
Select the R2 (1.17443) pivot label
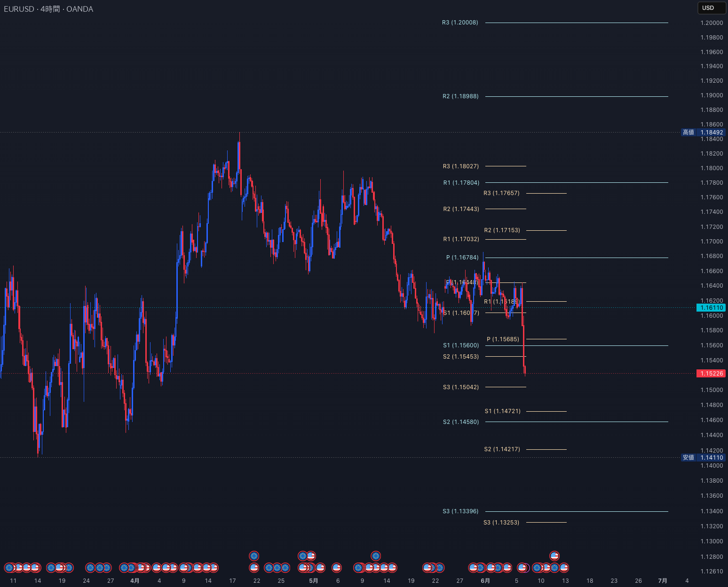click(461, 209)
